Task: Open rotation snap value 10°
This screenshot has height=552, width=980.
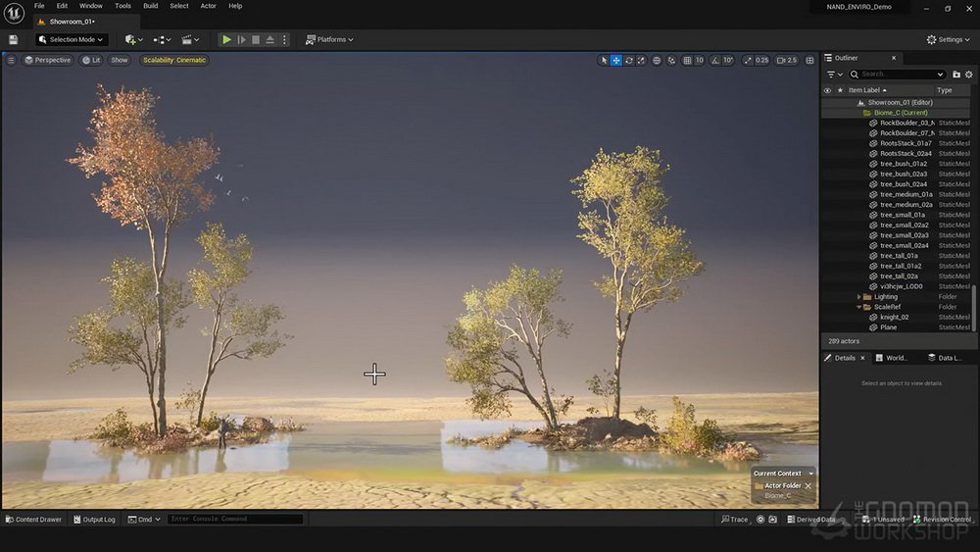Action: 728,60
